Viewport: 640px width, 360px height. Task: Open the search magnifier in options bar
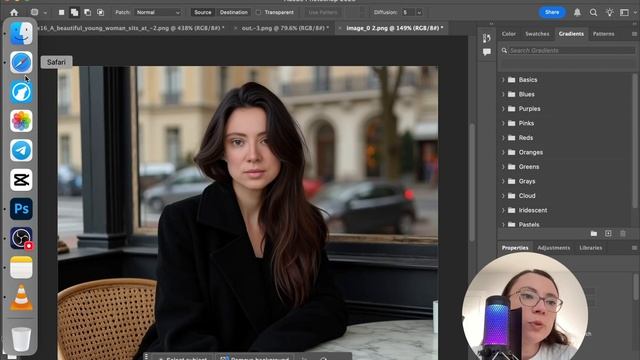click(x=593, y=12)
